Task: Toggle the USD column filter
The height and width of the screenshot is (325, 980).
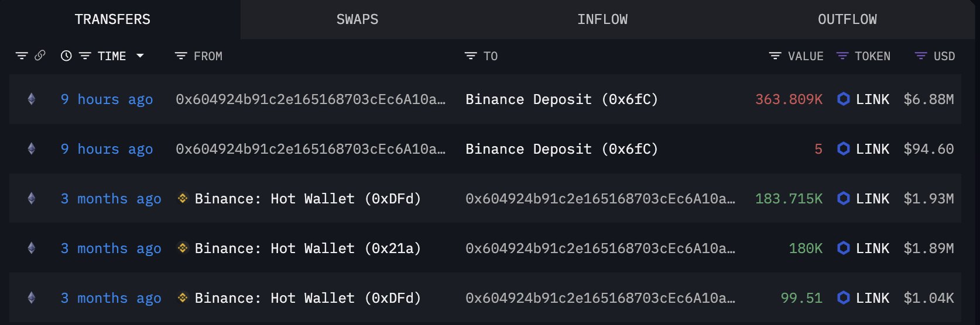Action: coord(921,56)
